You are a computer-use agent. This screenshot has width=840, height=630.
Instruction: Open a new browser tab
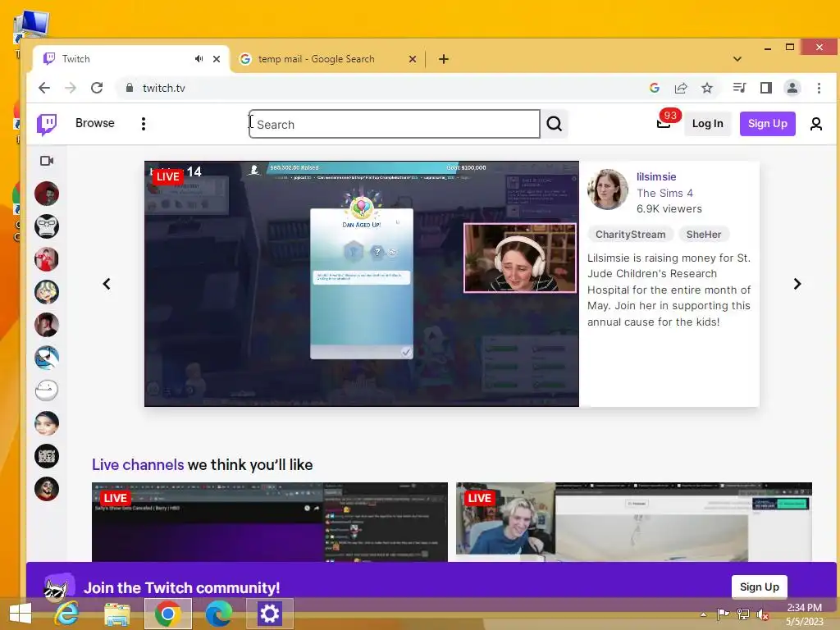point(444,59)
